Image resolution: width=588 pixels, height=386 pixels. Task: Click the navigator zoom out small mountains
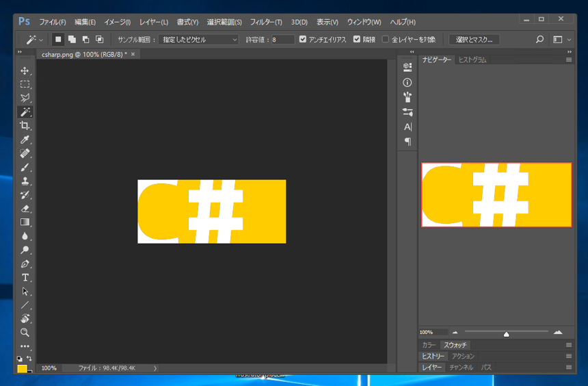click(455, 333)
